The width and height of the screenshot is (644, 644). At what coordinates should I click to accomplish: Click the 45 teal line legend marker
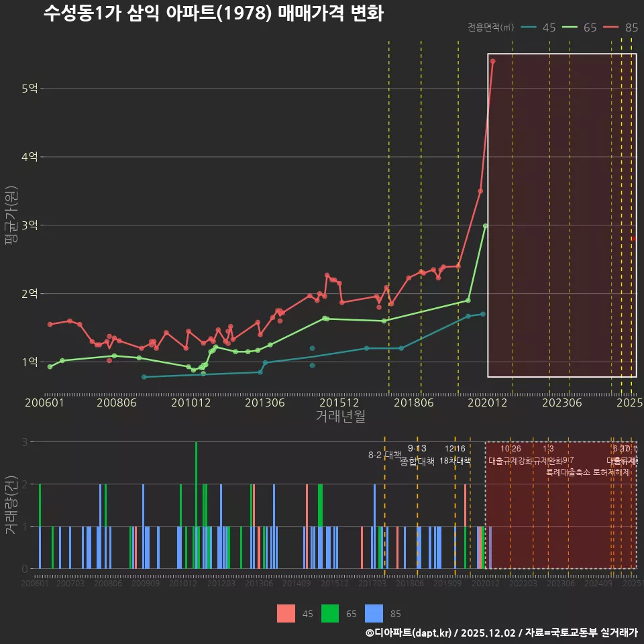tap(529, 28)
